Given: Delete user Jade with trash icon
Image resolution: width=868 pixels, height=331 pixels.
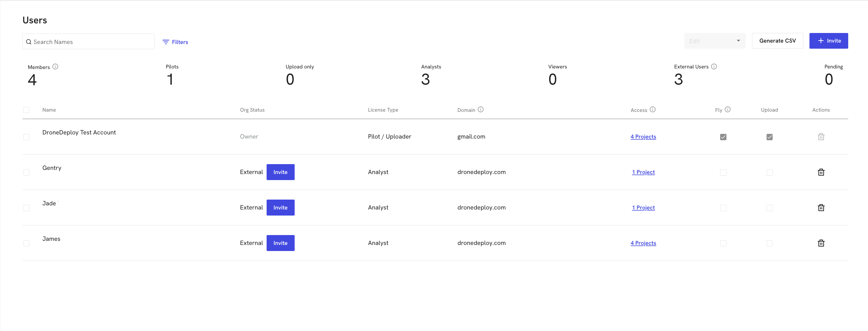Looking at the screenshot, I should (821, 208).
